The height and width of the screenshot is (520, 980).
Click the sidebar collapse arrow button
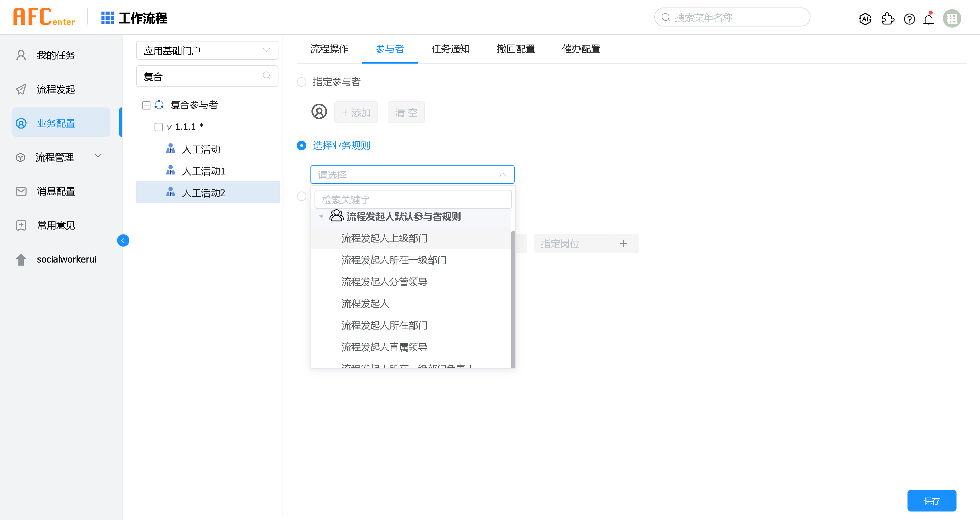pyautogui.click(x=123, y=240)
